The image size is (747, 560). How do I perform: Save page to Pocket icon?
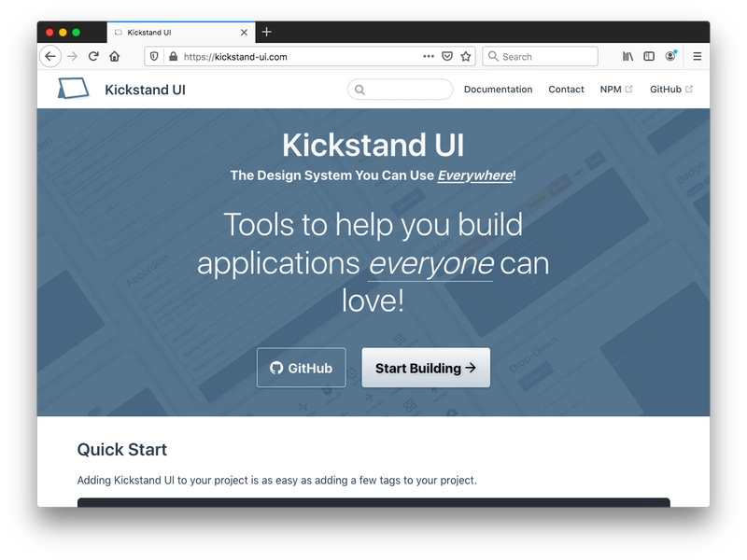click(x=447, y=57)
